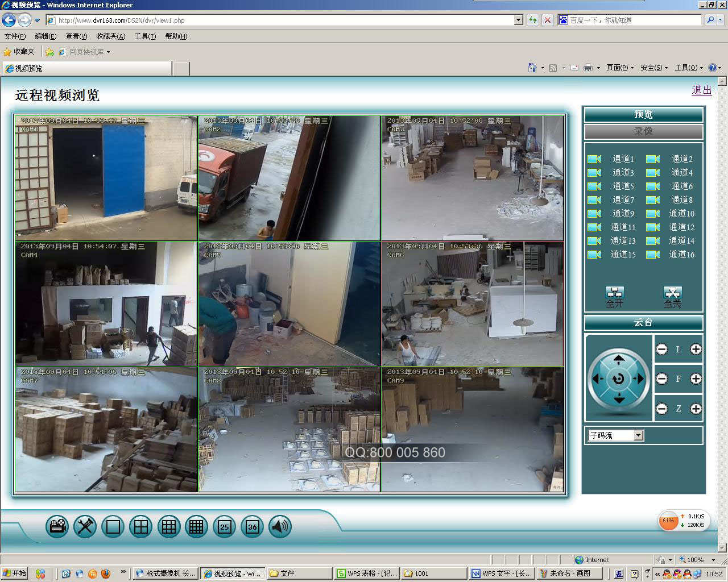Increase focus with plus next to F
728x582 pixels.
(696, 379)
